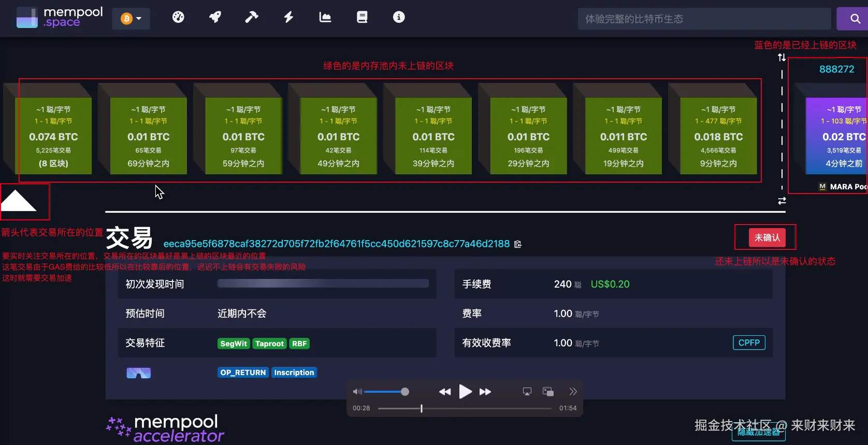This screenshot has width=868, height=445.
Task: Open mempool block in 9 minutes
Action: point(719,136)
